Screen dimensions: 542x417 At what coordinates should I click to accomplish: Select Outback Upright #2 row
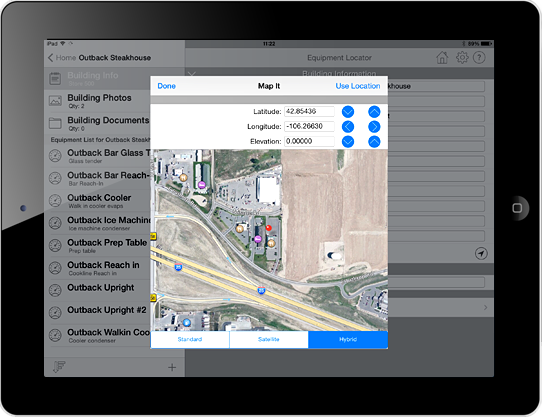[97, 313]
